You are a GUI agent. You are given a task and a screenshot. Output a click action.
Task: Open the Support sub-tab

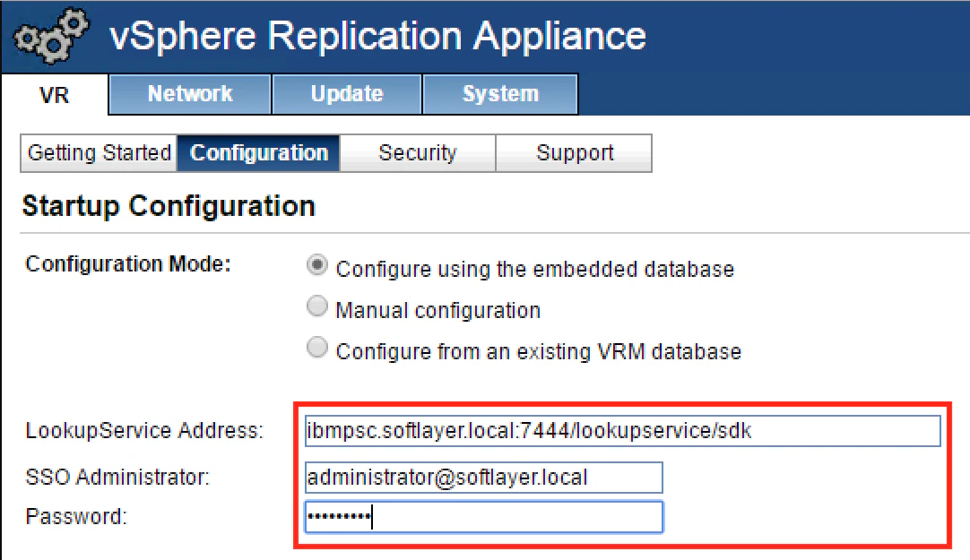pyautogui.click(x=574, y=152)
